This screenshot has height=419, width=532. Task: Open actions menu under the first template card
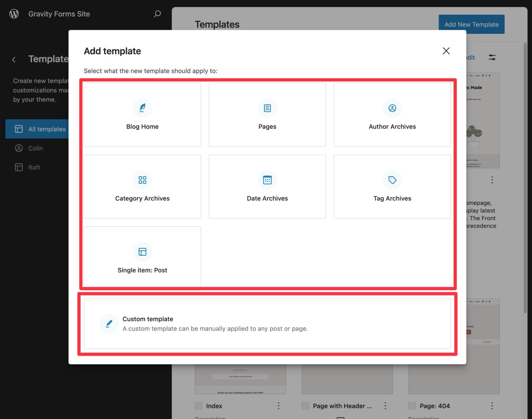click(492, 180)
